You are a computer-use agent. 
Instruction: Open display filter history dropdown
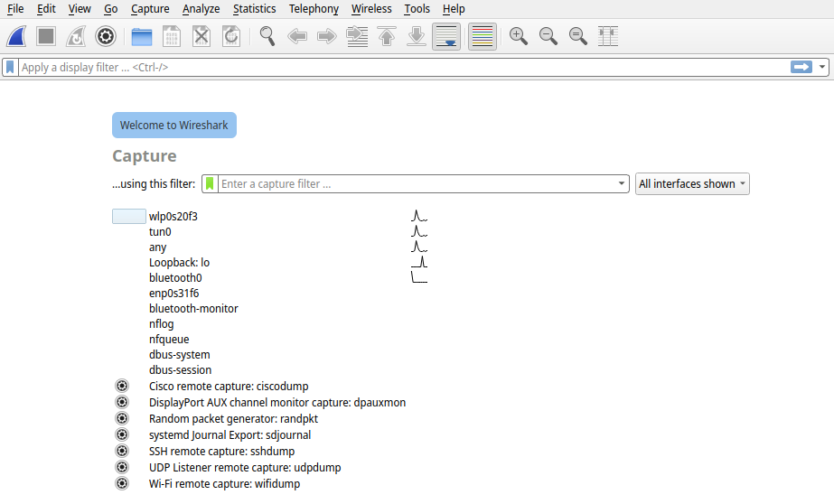822,67
